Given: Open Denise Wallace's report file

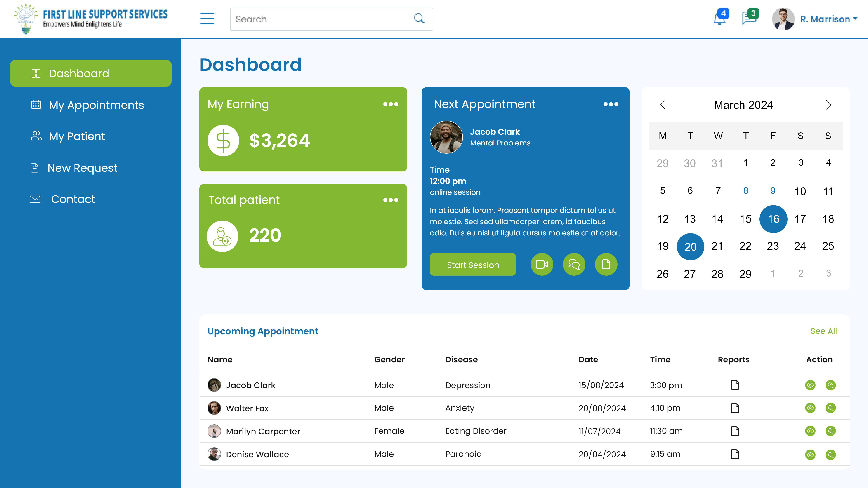Looking at the screenshot, I should [x=735, y=454].
